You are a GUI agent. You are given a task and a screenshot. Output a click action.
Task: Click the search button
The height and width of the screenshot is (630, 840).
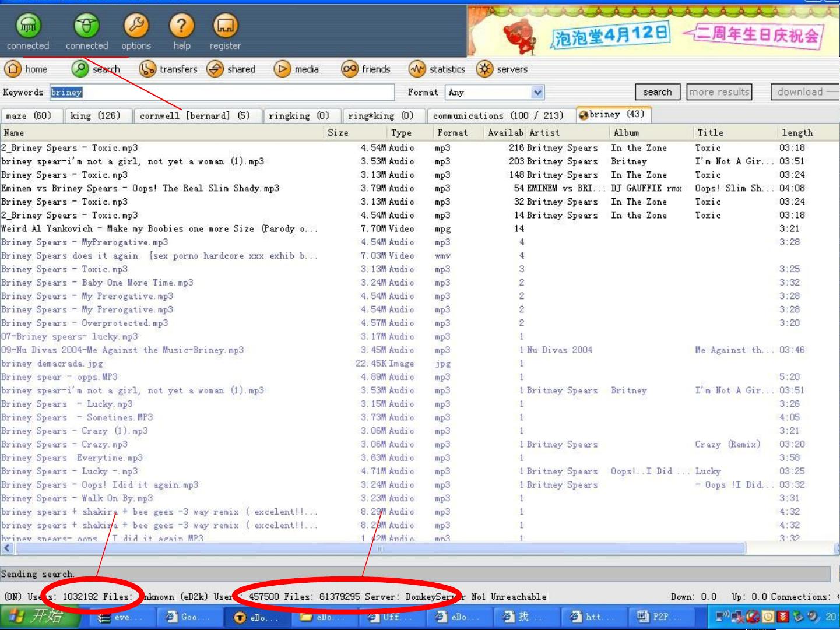pos(658,92)
